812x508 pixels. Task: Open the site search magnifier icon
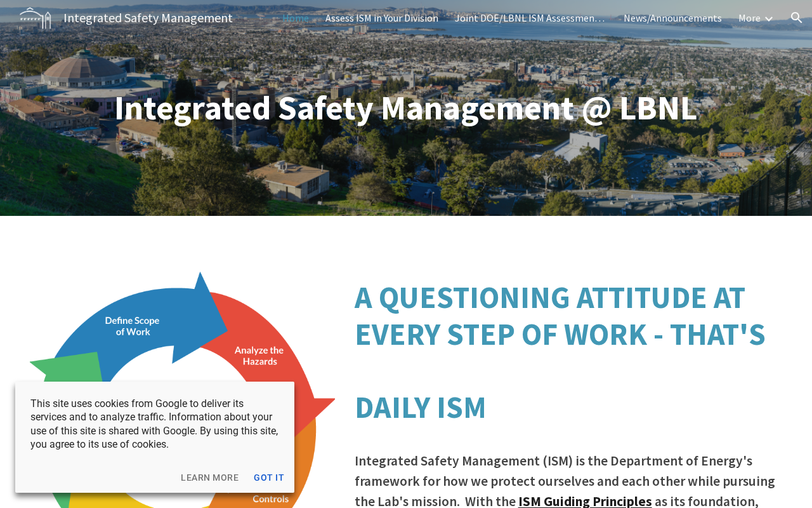pos(797,18)
